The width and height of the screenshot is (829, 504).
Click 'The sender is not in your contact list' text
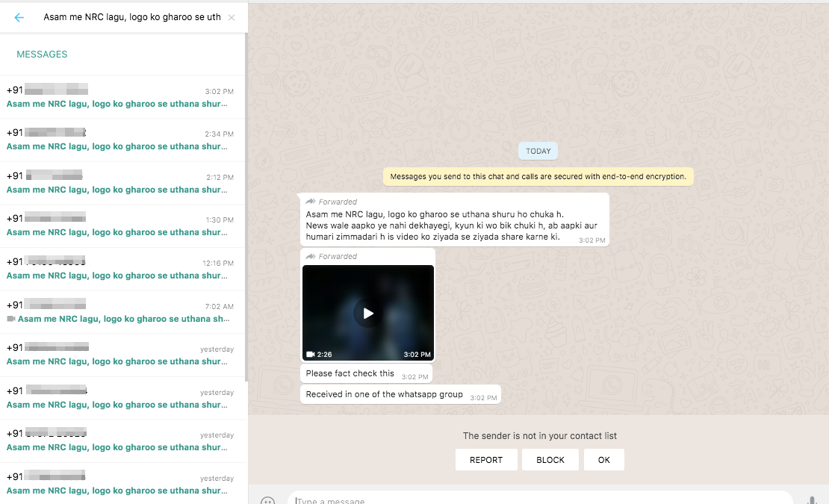(540, 436)
